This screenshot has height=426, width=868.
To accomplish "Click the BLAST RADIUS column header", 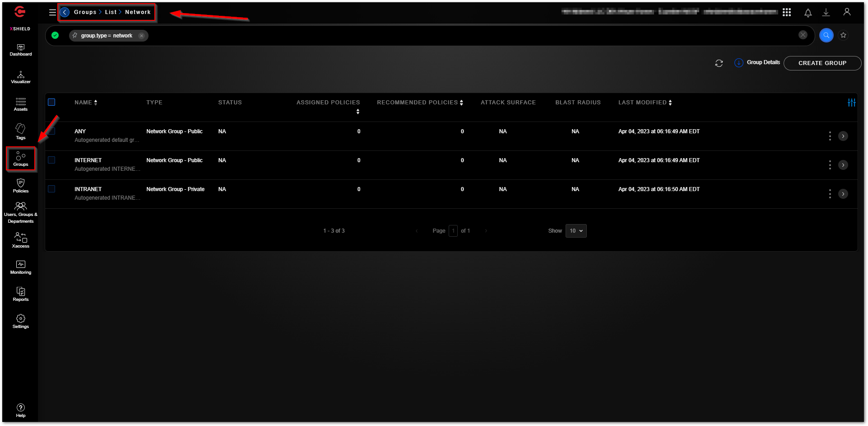I will click(578, 103).
